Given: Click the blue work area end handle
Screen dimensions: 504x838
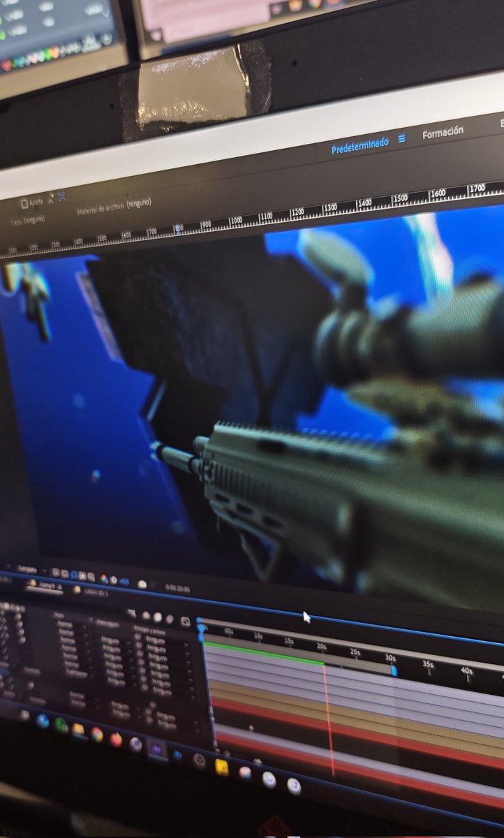Looking at the screenshot, I should 394,670.
